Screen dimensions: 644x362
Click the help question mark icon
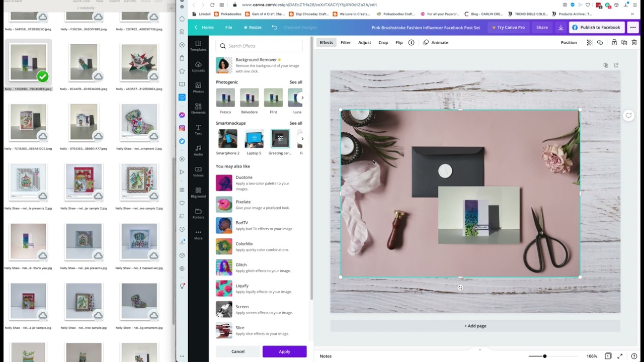[634, 356]
